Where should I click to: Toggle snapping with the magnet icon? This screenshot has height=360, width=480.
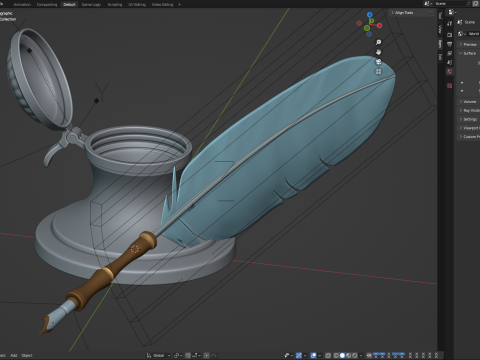pyautogui.click(x=188, y=355)
